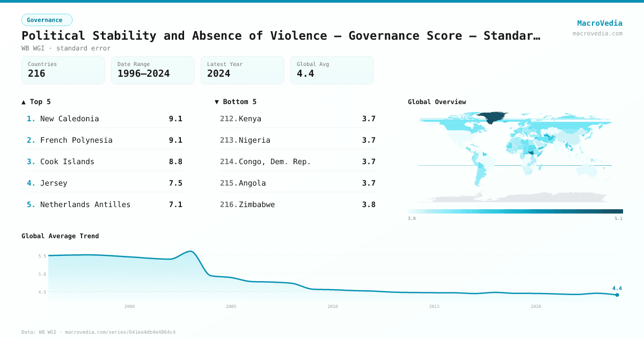Viewport: 644px width, 338px height.
Task: Click the 5.0 y-axis label
Action: [x=42, y=274]
